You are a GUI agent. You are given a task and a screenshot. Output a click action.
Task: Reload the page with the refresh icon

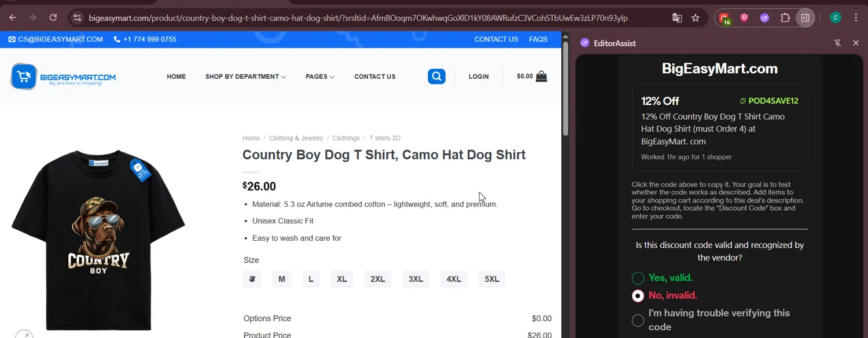pyautogui.click(x=53, y=18)
